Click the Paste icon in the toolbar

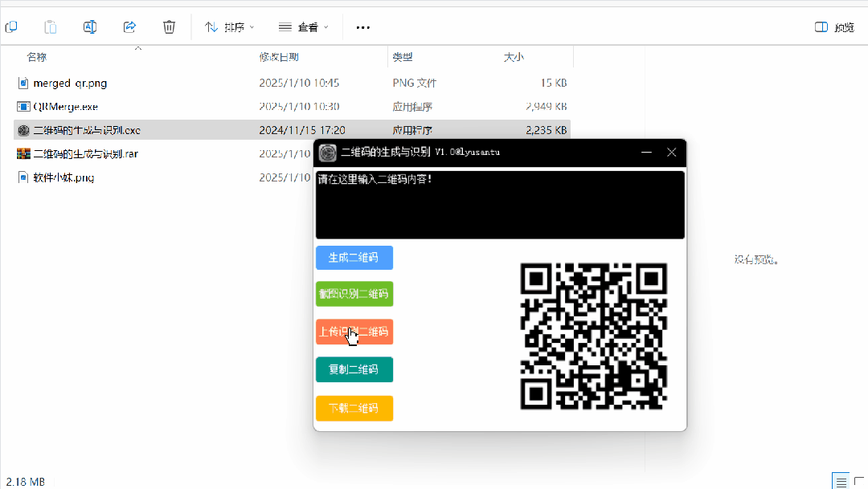(x=50, y=26)
